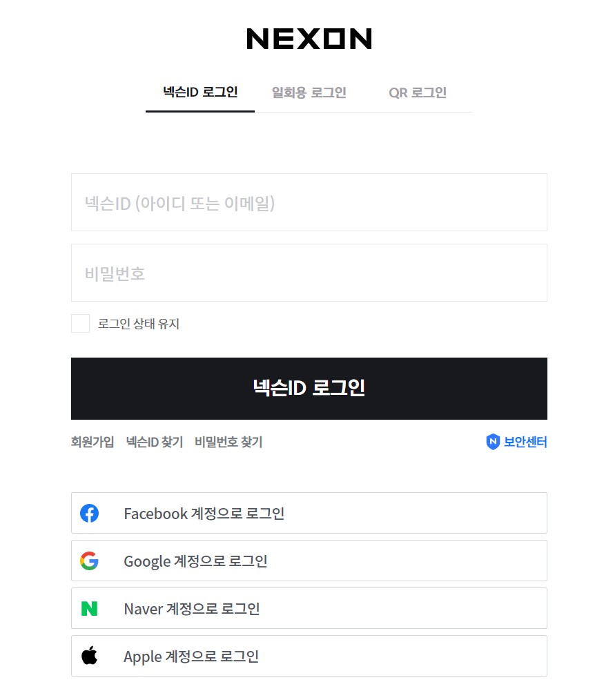Enable the 로그인 상태 유지 checkbox
604x700 pixels.
coord(81,324)
